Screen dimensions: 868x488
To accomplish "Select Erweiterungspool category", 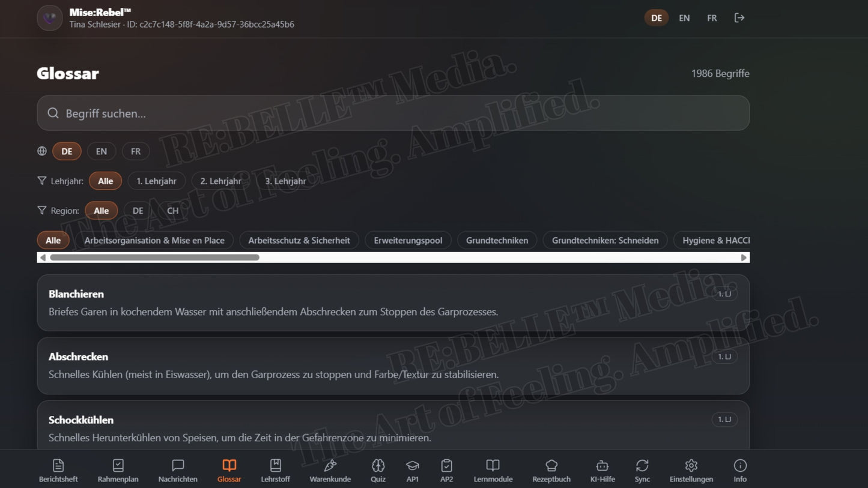I will tap(408, 240).
